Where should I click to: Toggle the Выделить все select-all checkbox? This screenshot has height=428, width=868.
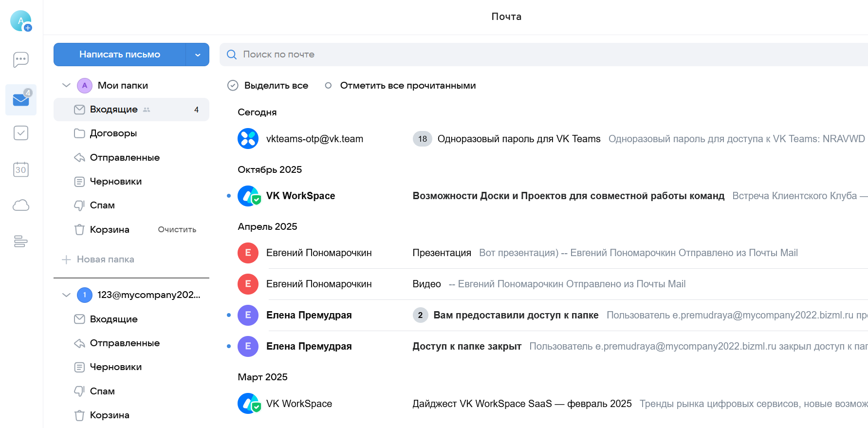pos(233,86)
